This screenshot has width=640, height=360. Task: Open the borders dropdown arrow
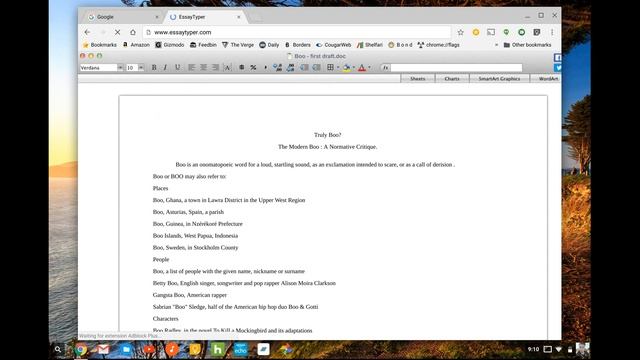(x=338, y=68)
